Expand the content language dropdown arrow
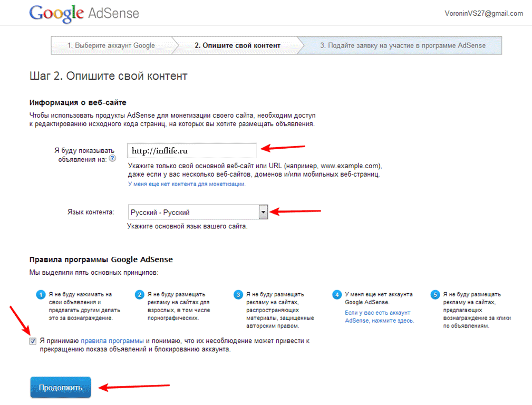The height and width of the screenshot is (405, 532). coord(263,212)
